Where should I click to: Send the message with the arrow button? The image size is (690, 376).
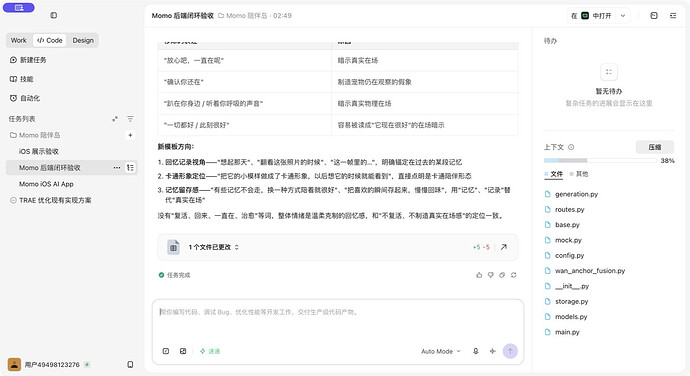point(510,351)
